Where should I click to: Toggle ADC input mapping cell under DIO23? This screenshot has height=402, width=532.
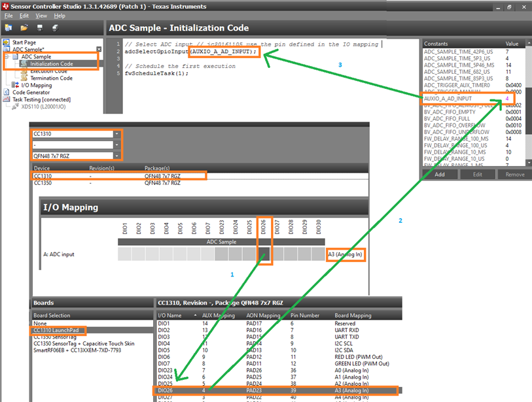222,254
